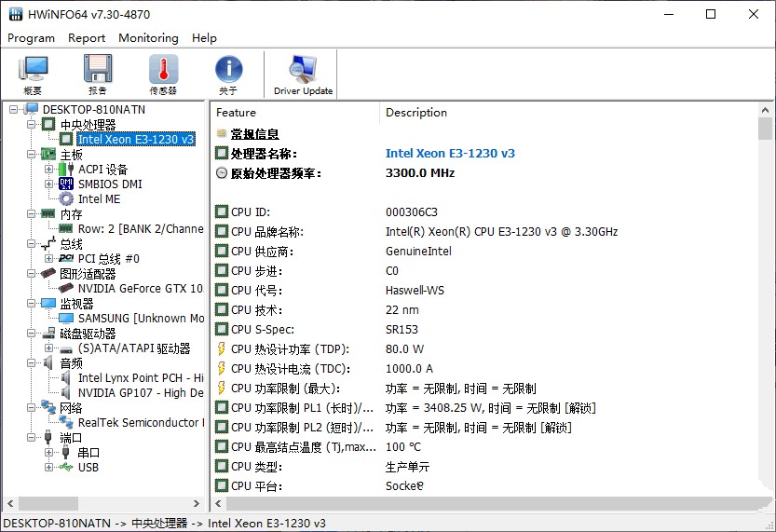Image resolution: width=776 pixels, height=532 pixels.
Task: Open the Program menu
Action: 31,38
